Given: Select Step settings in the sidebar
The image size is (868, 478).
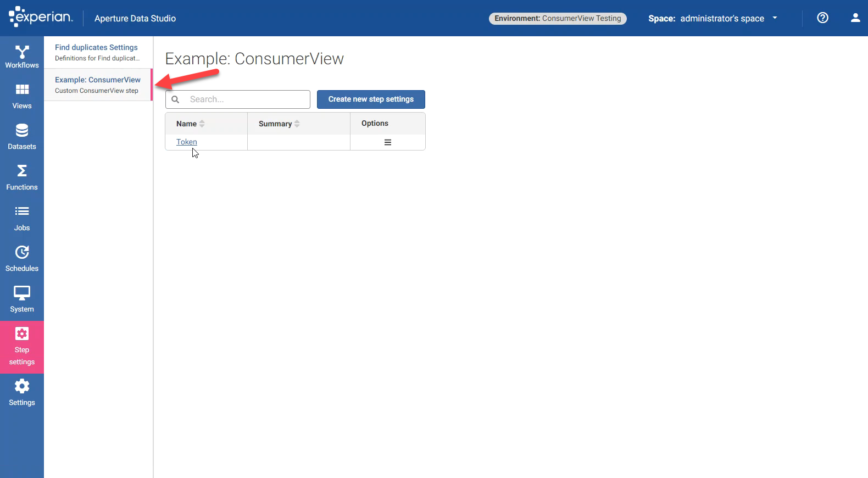Looking at the screenshot, I should point(22,347).
